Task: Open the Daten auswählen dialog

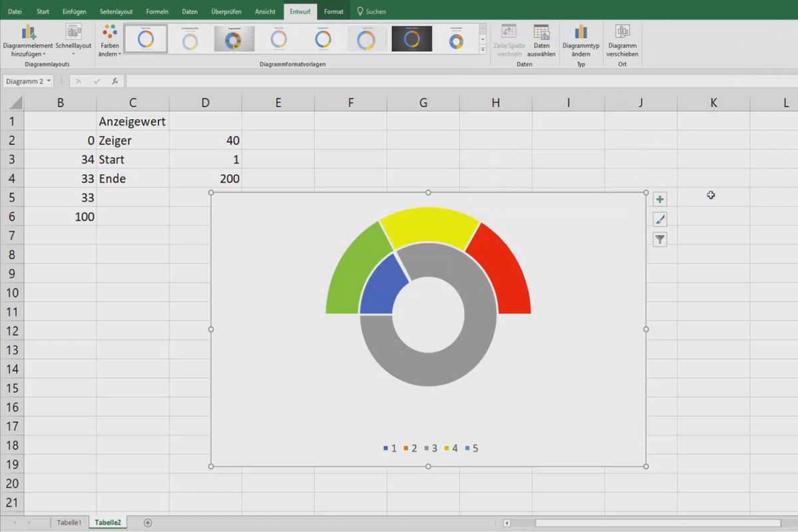Action: point(541,40)
